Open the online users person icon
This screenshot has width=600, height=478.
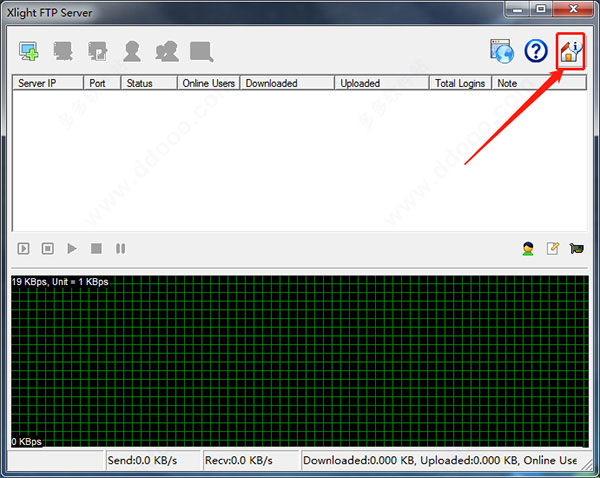(528, 249)
